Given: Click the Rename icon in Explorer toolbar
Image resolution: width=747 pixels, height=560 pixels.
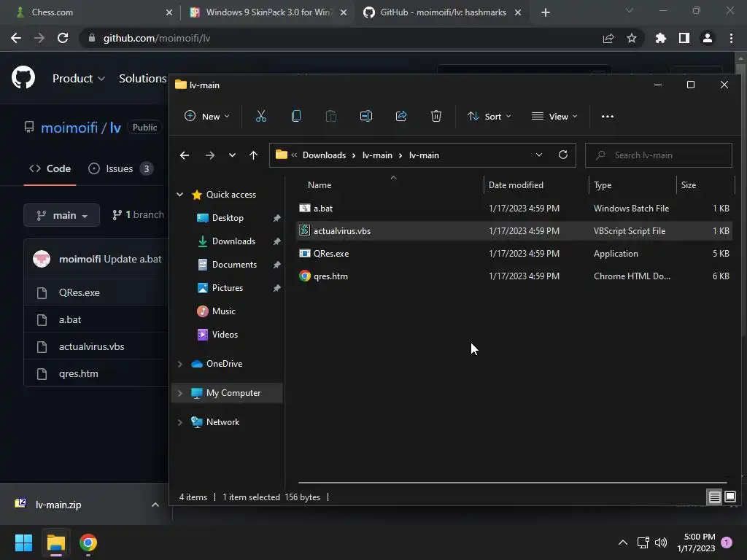Looking at the screenshot, I should click(366, 116).
